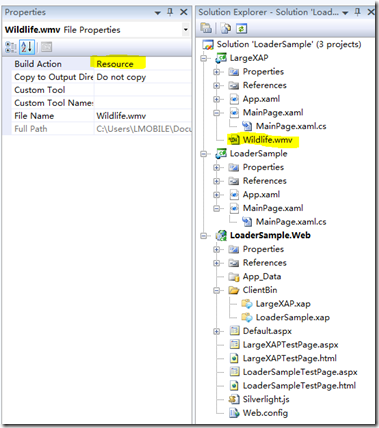Pin the Properties panel

pyautogui.click(x=170, y=12)
